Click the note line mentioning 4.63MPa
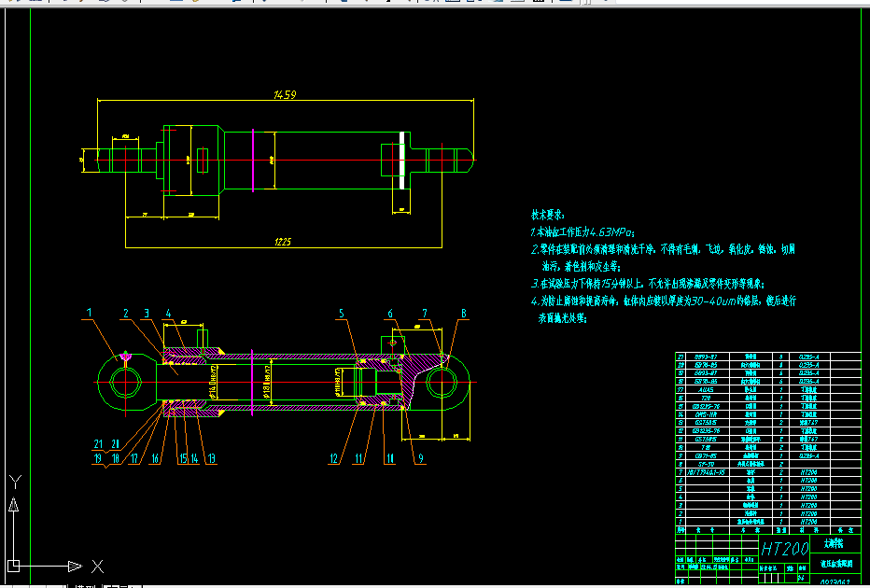The image size is (870, 588). point(582,231)
